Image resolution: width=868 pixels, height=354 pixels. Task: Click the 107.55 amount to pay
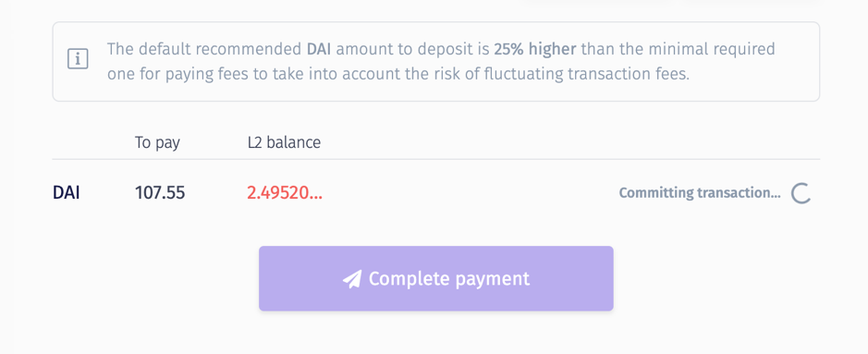coord(160,193)
